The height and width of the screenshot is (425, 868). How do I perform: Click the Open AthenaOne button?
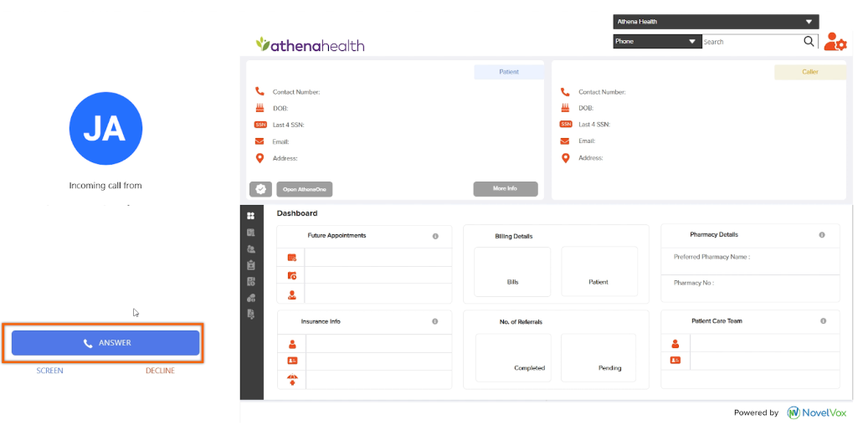(305, 189)
